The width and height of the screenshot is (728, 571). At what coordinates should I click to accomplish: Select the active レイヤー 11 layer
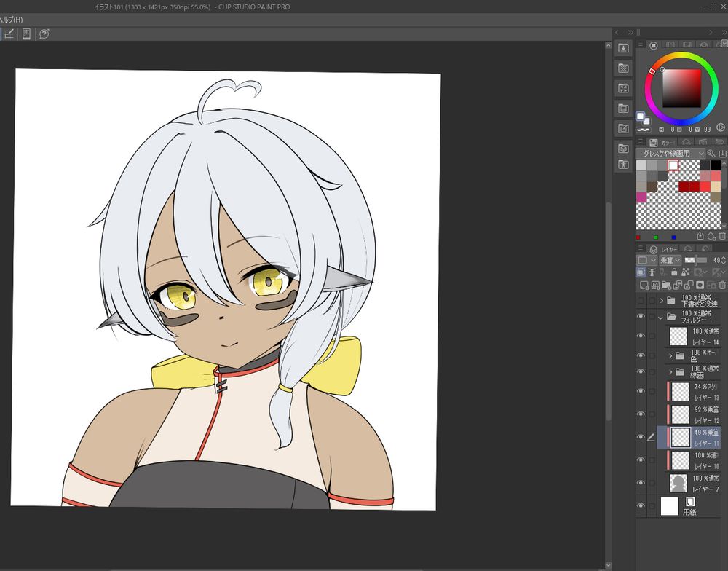click(x=689, y=437)
